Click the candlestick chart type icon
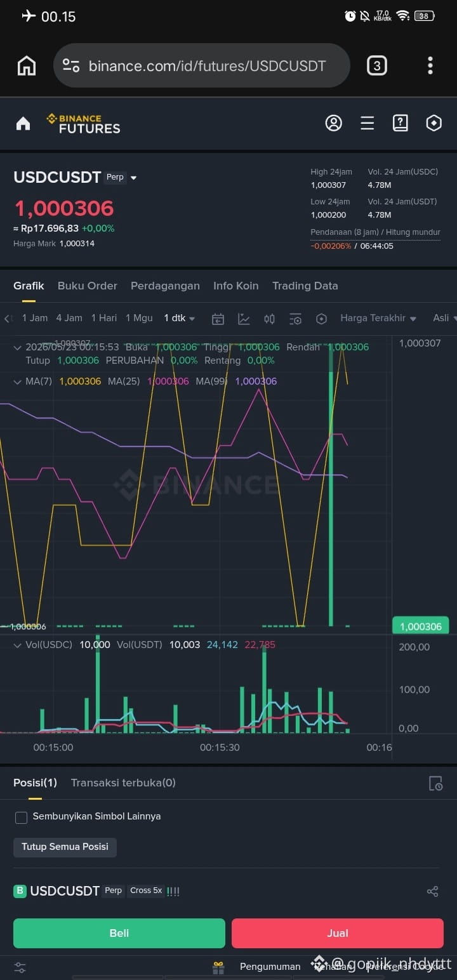The height and width of the screenshot is (980, 457). 269,319
